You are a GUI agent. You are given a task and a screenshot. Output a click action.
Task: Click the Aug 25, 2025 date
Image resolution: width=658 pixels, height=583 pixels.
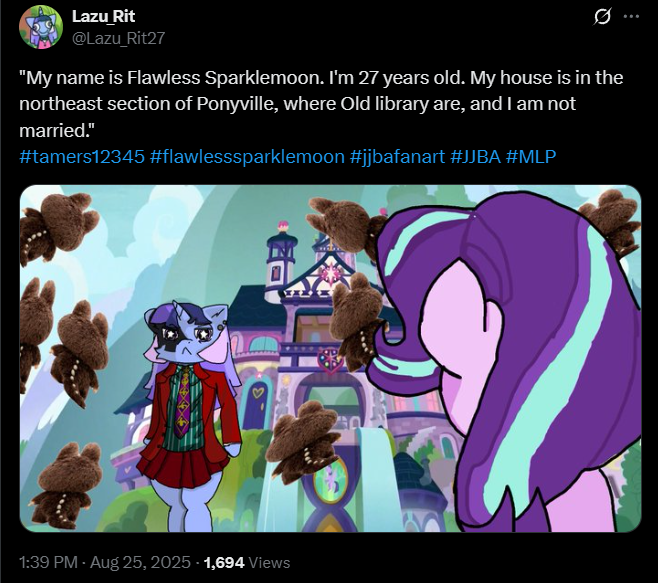(140, 562)
